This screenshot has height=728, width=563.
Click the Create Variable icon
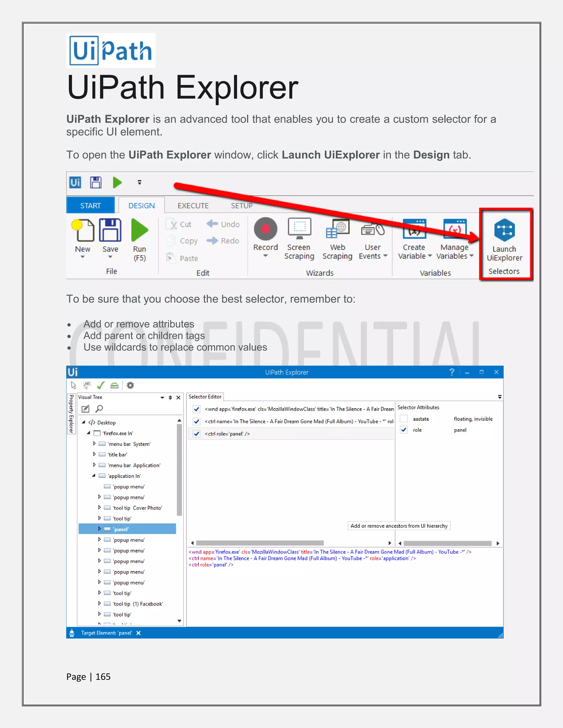414,229
